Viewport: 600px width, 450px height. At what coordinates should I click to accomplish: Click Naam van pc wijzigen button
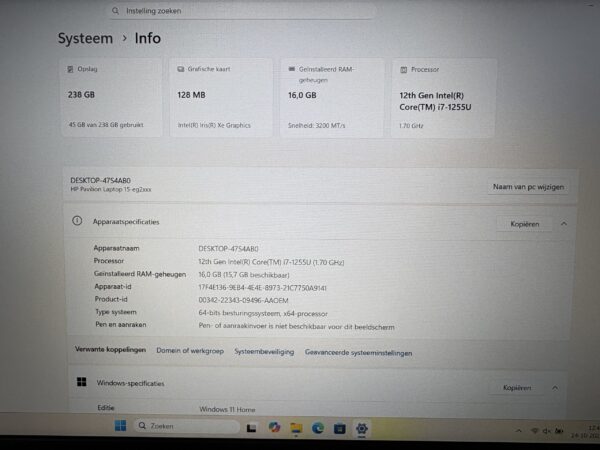tap(528, 187)
